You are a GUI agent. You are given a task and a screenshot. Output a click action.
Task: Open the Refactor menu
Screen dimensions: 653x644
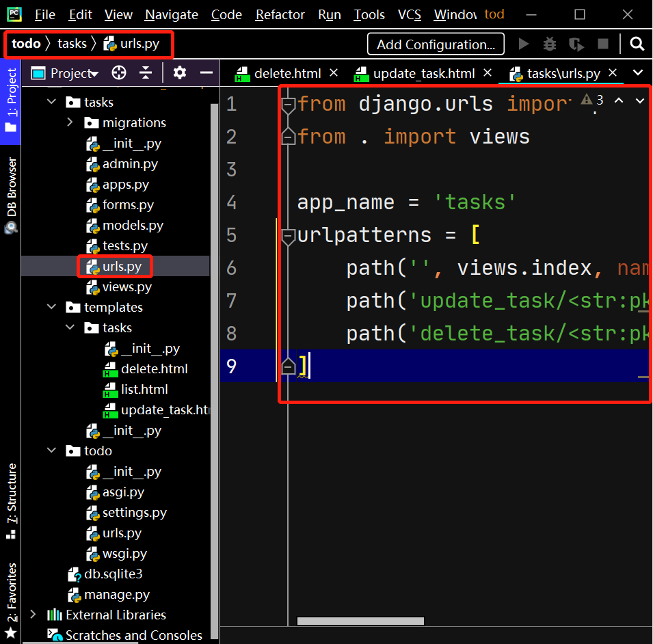pyautogui.click(x=280, y=14)
